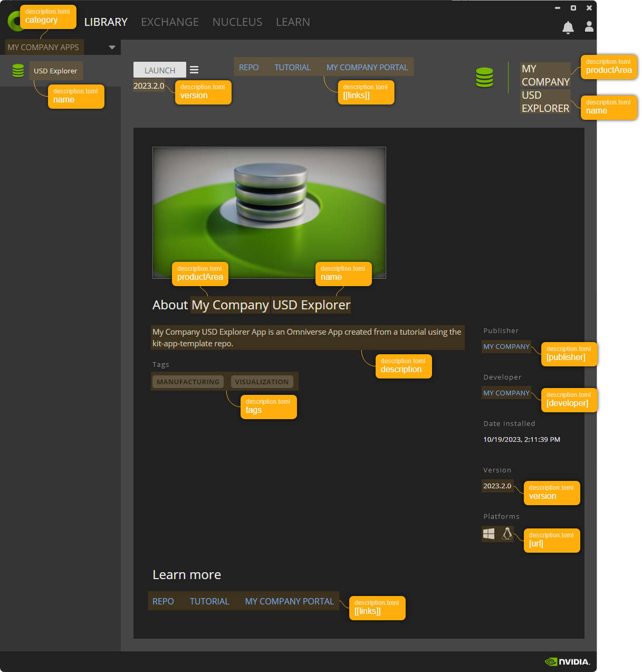Expand the My Company Apps dropdown arrow
Screen dimensions: 642x672
point(112,48)
